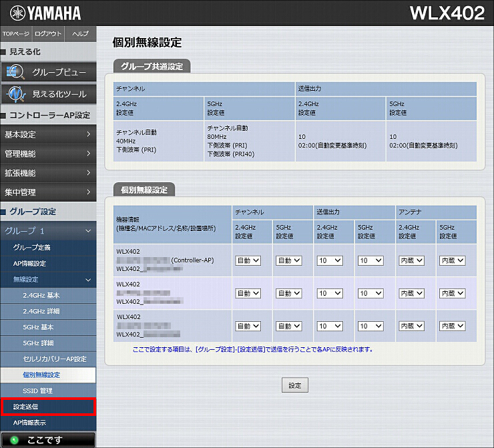This screenshot has height=448, width=494.
Task: Open 2.4GHz 基本 settings
Action: tap(48, 296)
